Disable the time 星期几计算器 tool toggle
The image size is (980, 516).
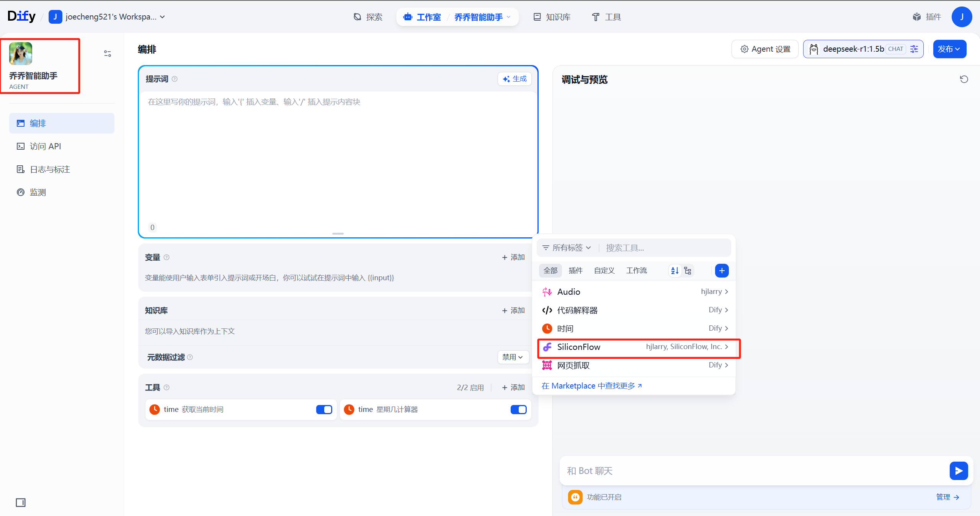click(519, 410)
